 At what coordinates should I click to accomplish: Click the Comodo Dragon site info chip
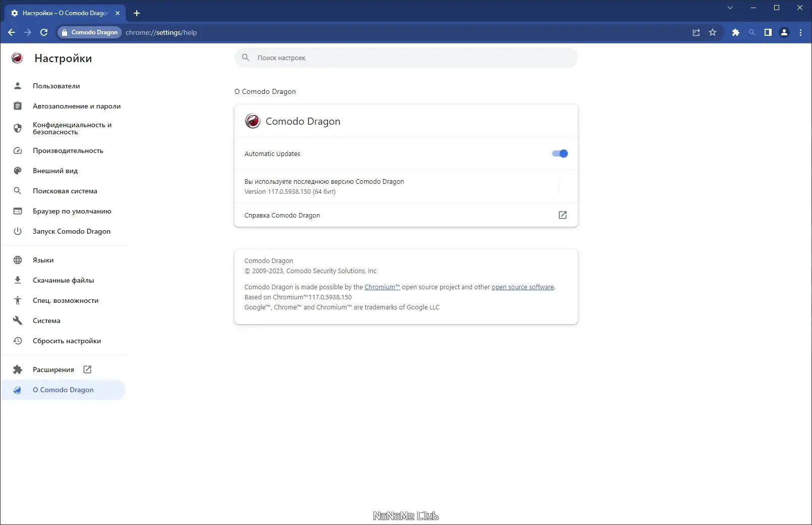(89, 32)
